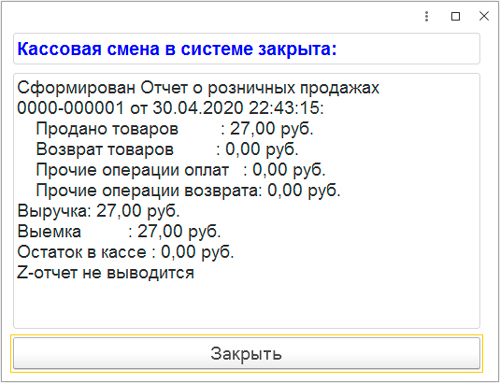Click 'Сформирован Отчет о розничных продажах' line
The image size is (500, 383).
click(x=198, y=88)
